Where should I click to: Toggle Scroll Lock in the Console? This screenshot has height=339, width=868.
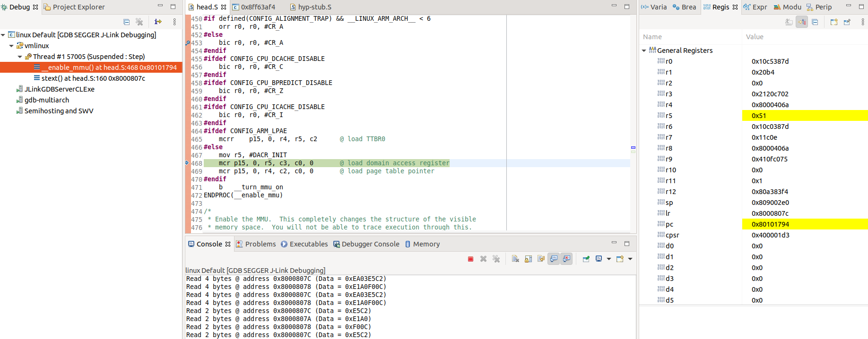coord(528,259)
